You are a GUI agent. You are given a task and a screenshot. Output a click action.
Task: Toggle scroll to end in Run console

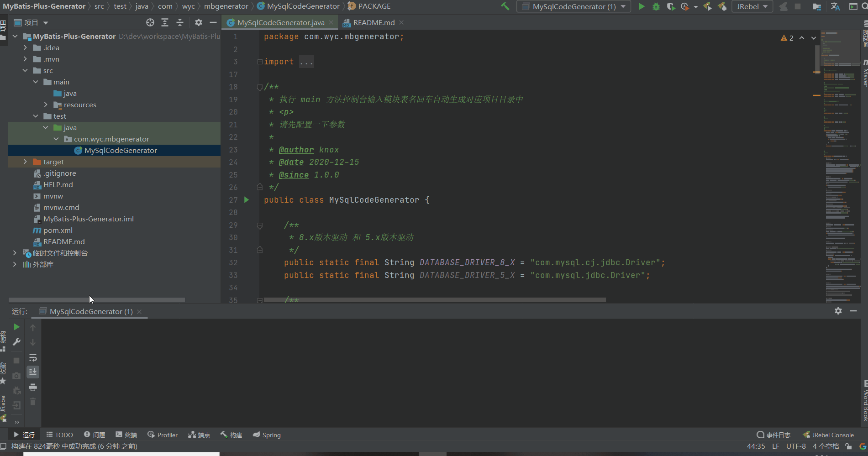point(33,372)
